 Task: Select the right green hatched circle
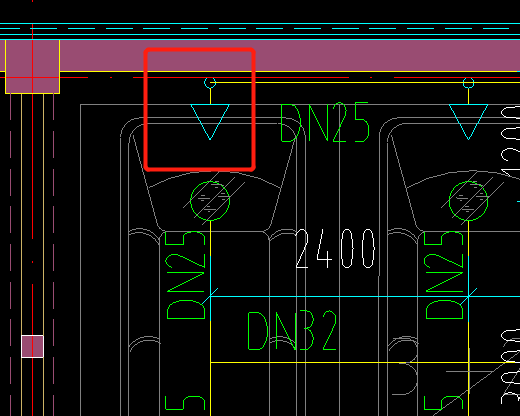click(x=468, y=201)
